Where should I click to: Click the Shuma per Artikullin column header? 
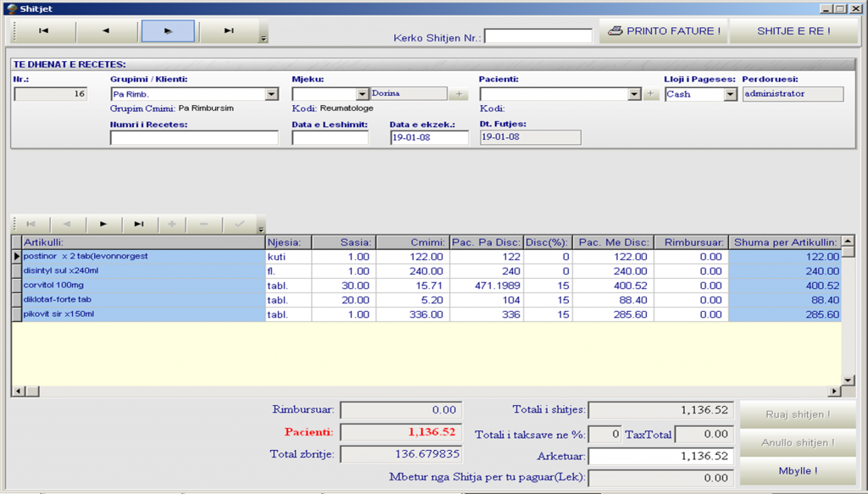tap(784, 242)
